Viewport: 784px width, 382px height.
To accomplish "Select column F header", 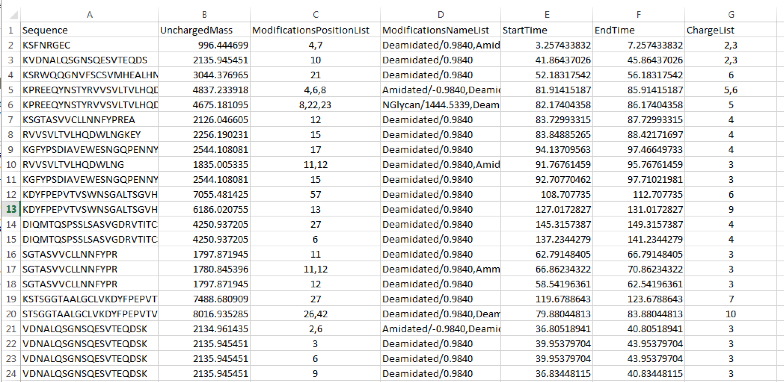I will (638, 15).
